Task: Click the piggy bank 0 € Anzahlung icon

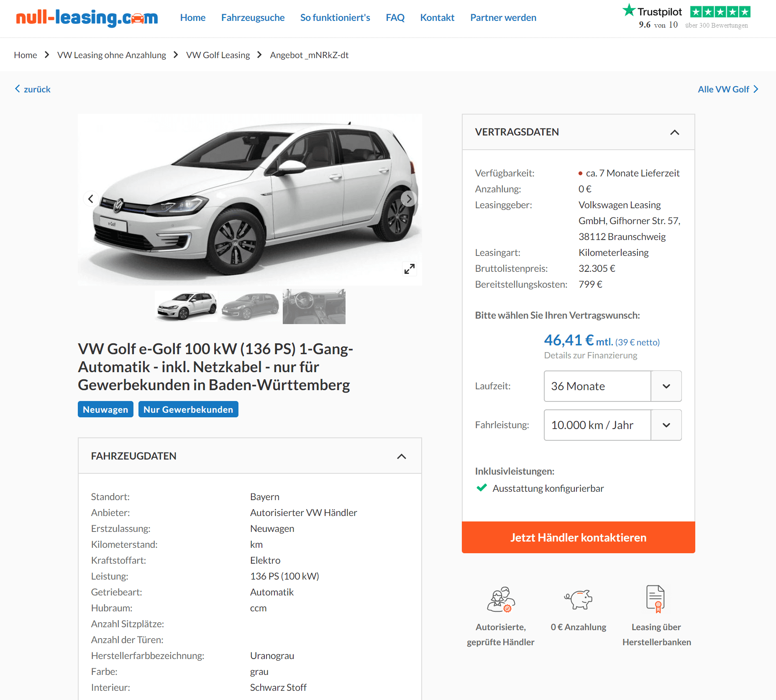Action: click(578, 599)
